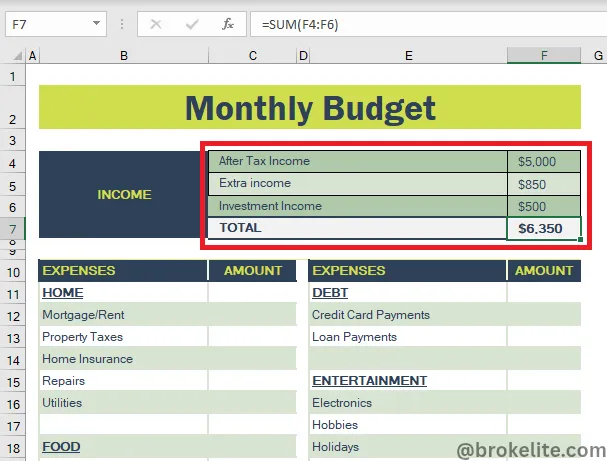Click the Enter checkmark icon in formula bar

point(191,23)
